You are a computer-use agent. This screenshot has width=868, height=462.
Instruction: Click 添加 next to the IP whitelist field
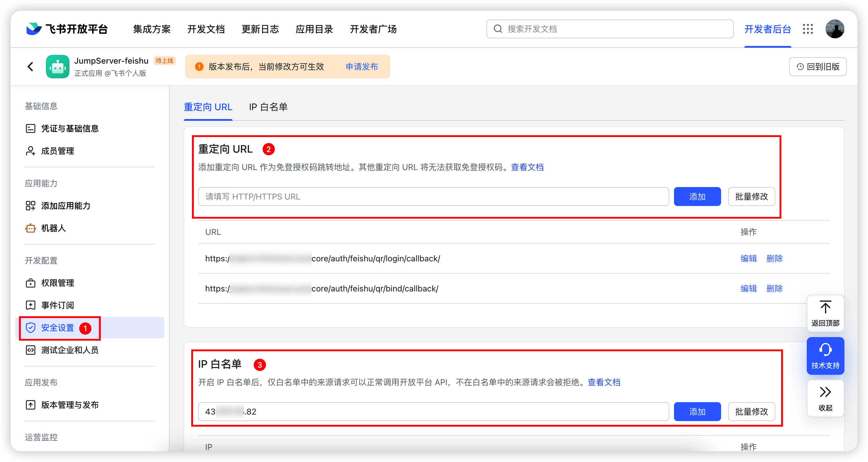pyautogui.click(x=697, y=411)
